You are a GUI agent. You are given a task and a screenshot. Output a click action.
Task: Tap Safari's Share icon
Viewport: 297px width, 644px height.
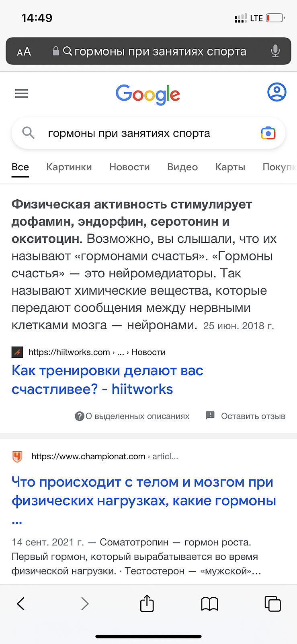point(147,603)
